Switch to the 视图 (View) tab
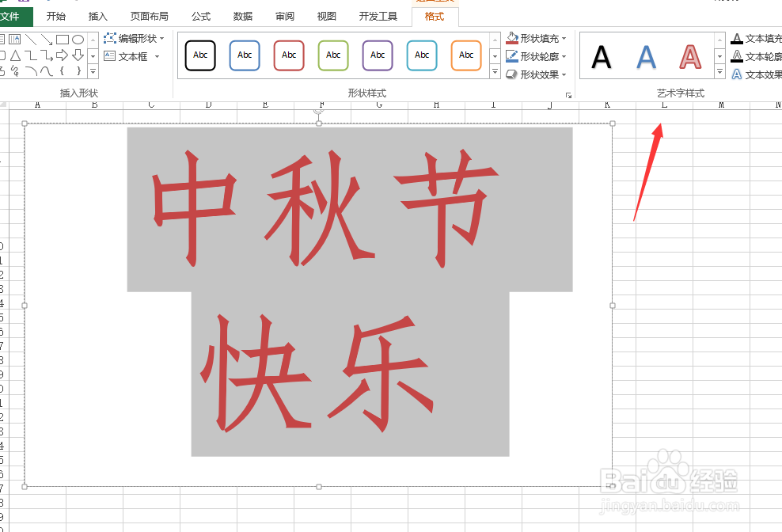 [x=327, y=17]
